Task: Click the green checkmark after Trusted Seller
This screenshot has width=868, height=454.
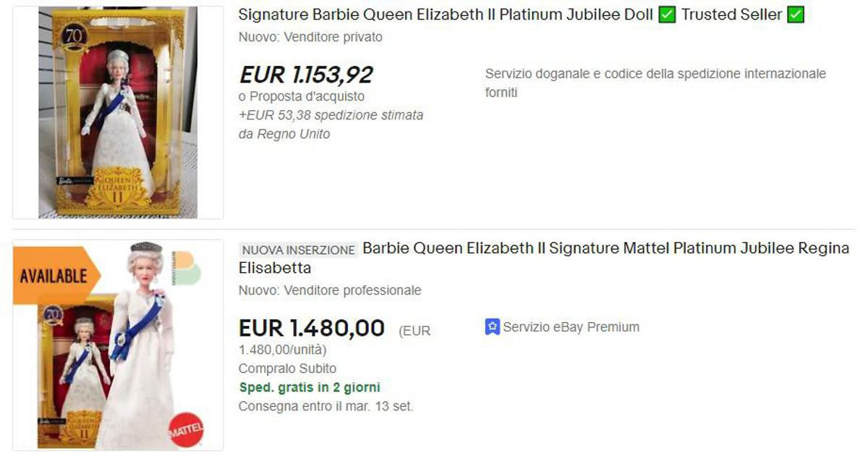Action: click(795, 14)
